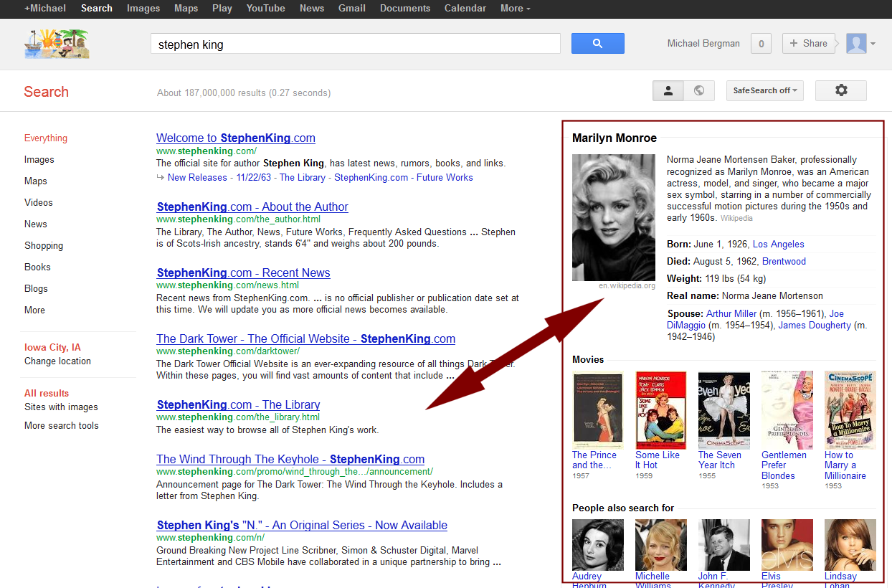Click the Marilyn Monroe portrait photo

click(614, 218)
